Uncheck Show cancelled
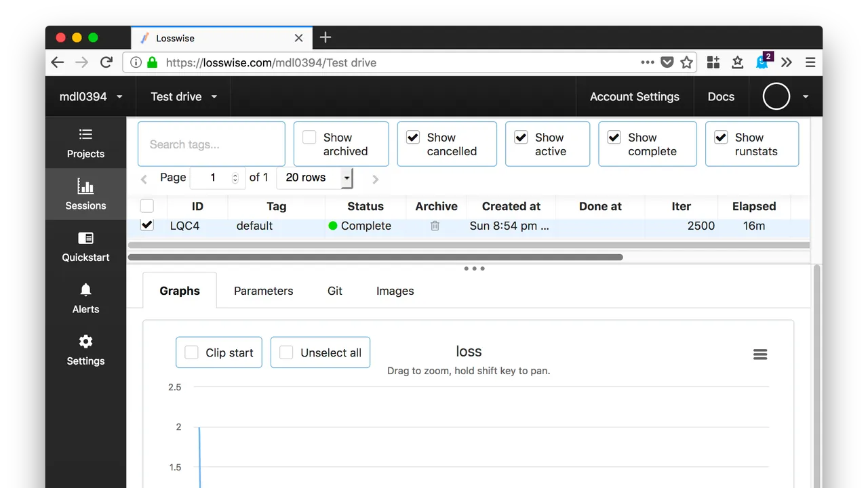The width and height of the screenshot is (868, 488). (413, 138)
